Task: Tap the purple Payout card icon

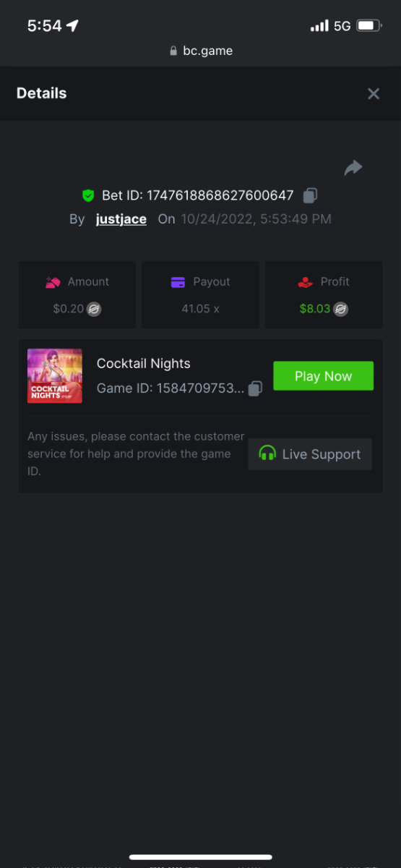Action: [178, 282]
